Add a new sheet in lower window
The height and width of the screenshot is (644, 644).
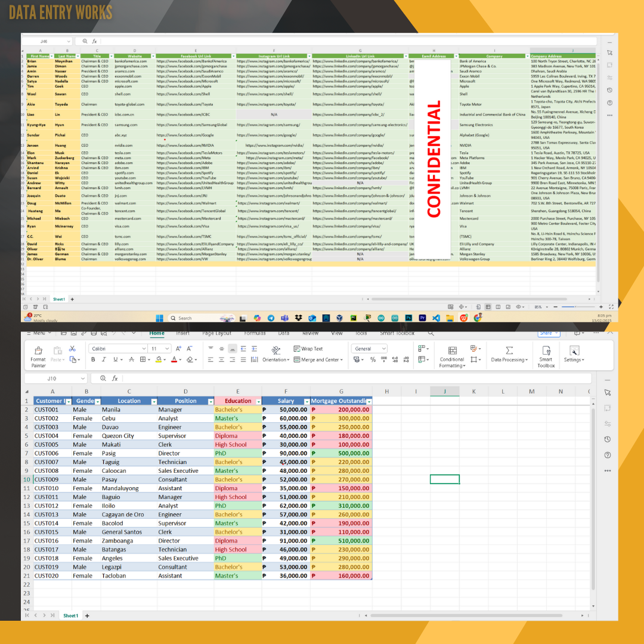coord(87,615)
